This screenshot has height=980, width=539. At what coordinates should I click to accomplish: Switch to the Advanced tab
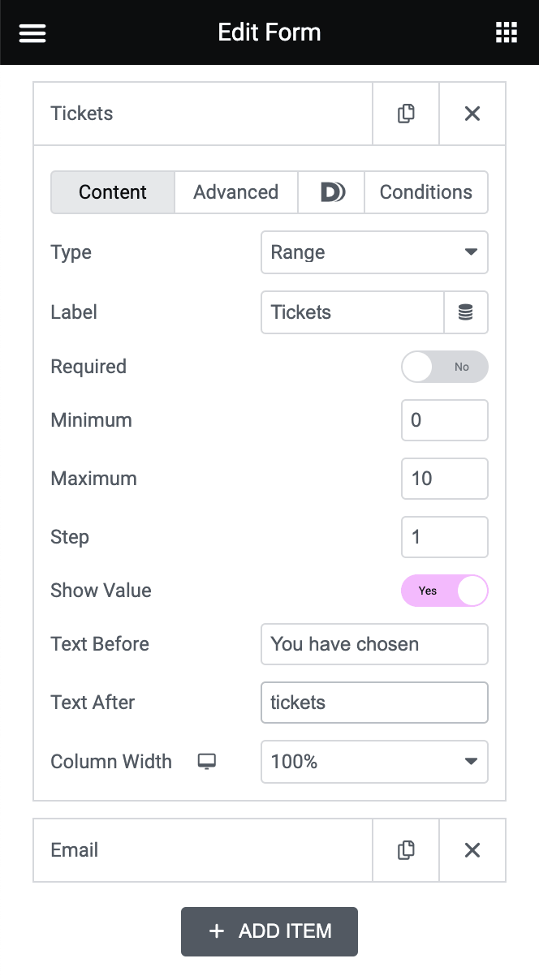tap(236, 192)
